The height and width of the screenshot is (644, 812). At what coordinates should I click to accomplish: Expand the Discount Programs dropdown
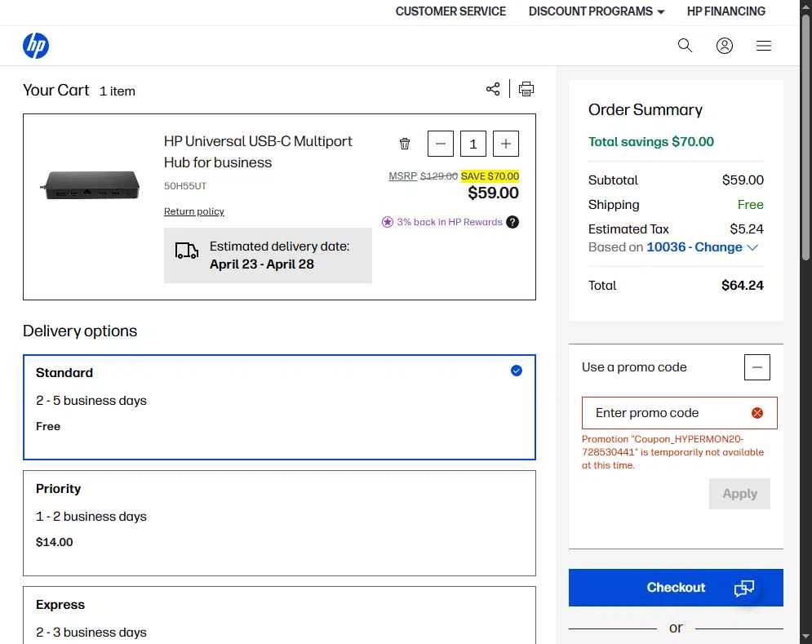596,11
